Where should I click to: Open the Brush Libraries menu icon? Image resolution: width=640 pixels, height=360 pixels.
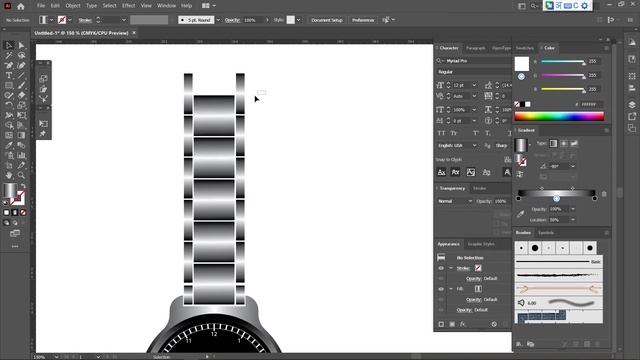519,344
